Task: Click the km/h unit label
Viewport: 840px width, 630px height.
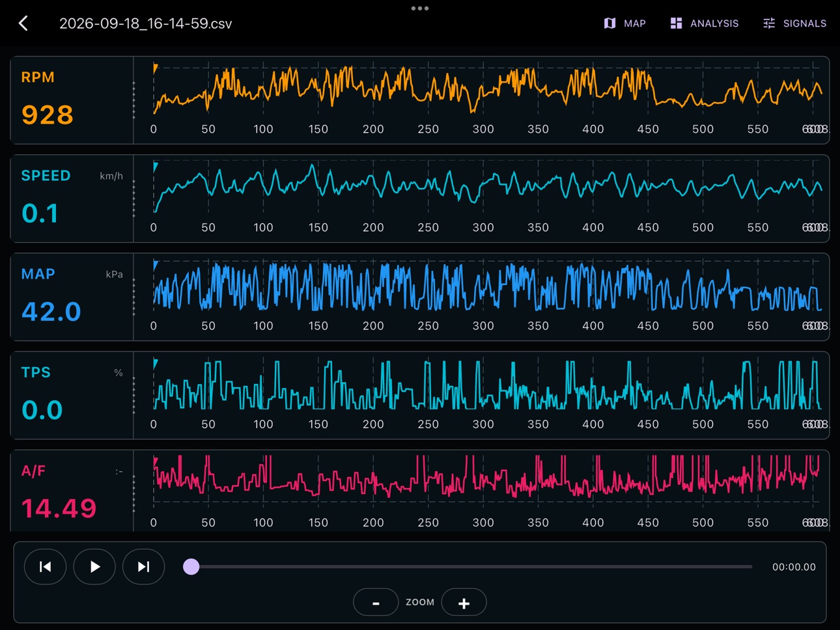Action: click(111, 176)
